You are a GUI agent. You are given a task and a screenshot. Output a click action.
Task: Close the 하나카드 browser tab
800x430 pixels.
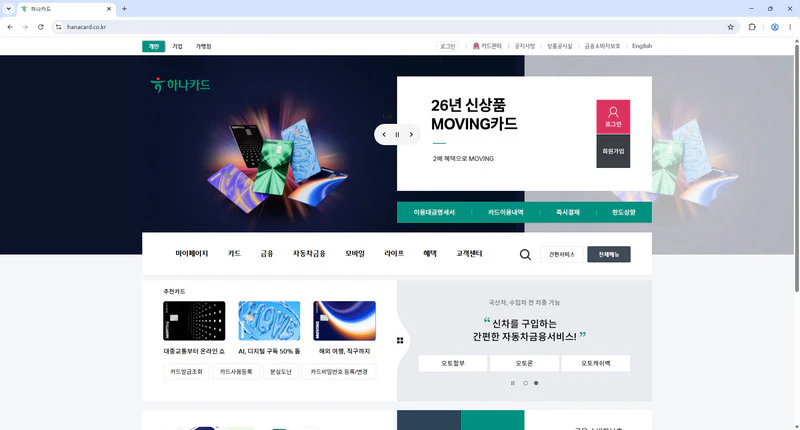click(x=109, y=9)
